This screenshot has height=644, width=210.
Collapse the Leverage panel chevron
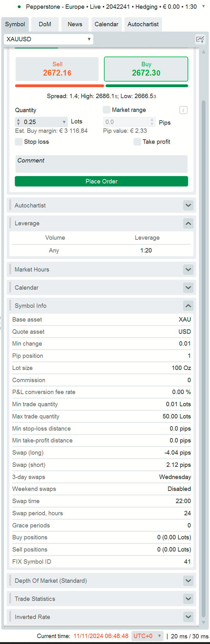point(188,223)
